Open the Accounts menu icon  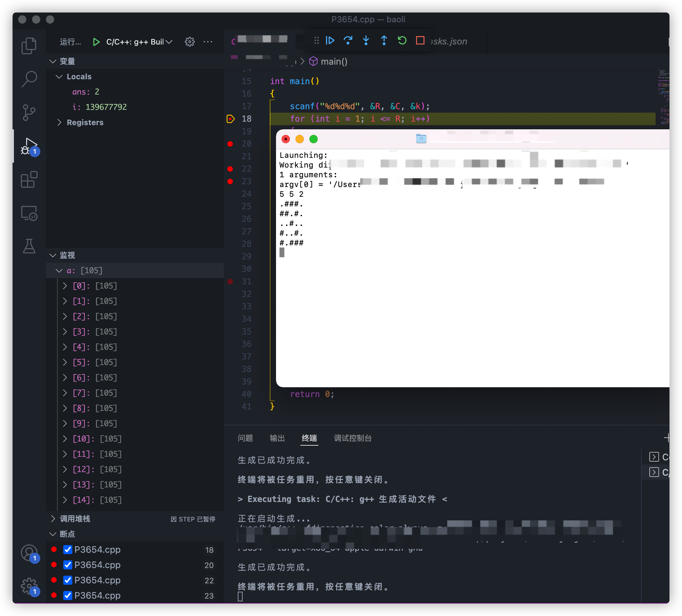[30, 553]
